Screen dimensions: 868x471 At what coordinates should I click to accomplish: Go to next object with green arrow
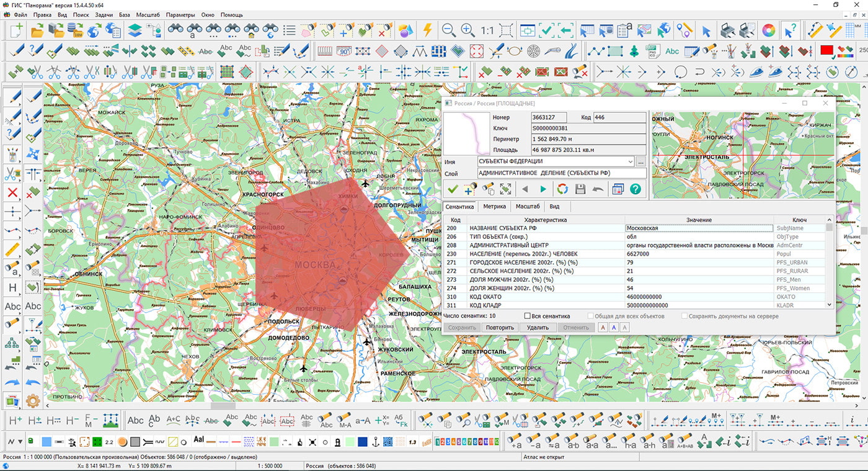tap(543, 189)
